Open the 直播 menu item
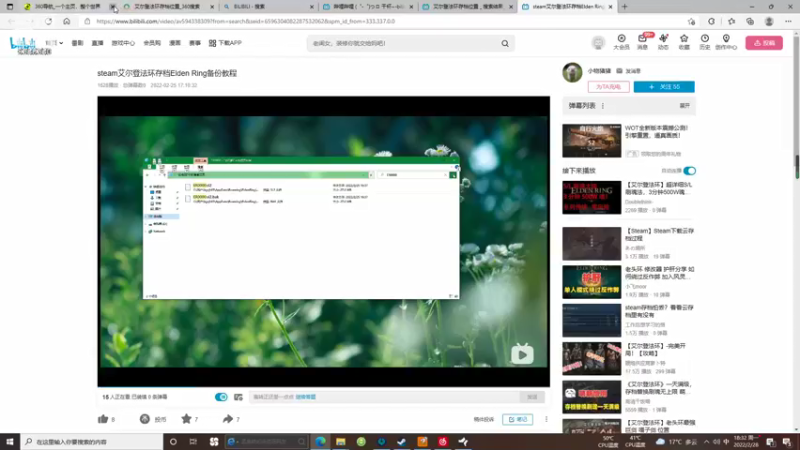800x450 pixels. tap(97, 43)
